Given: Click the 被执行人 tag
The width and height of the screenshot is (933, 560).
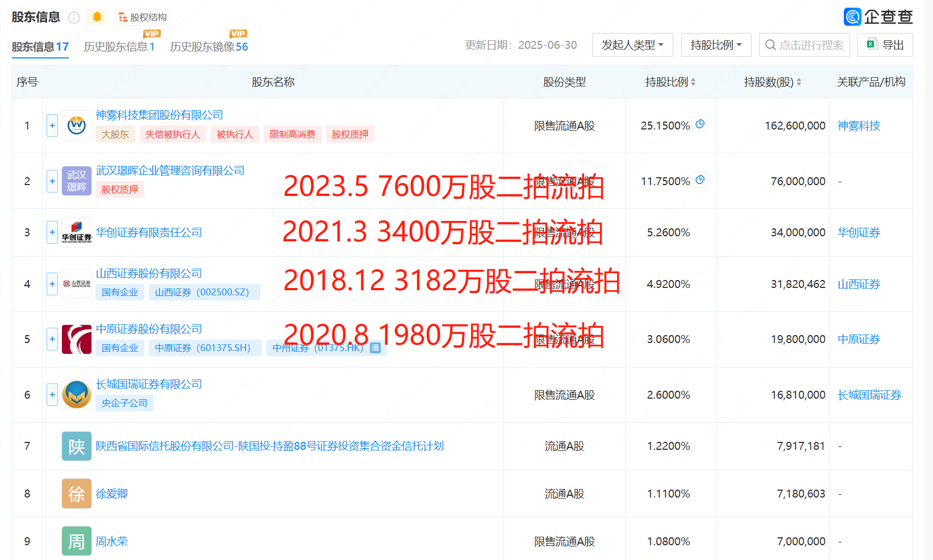Looking at the screenshot, I should point(235,134).
